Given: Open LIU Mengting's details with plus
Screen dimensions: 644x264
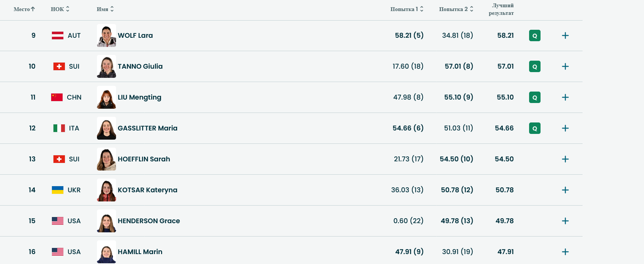Looking at the screenshot, I should coord(565,97).
